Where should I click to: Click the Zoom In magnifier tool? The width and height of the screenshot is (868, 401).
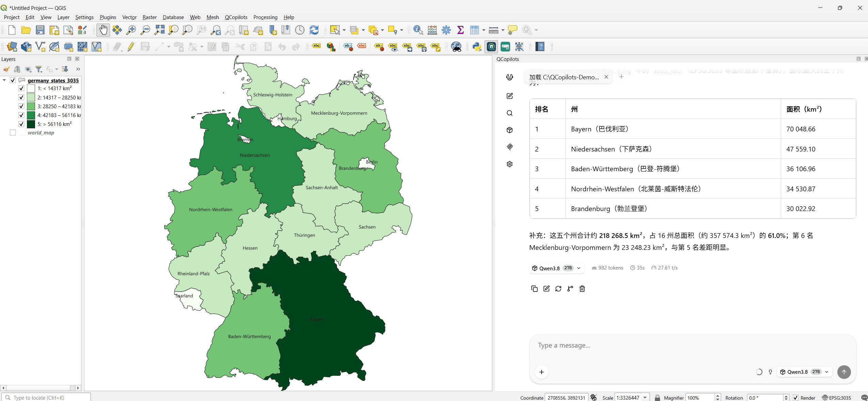(131, 30)
